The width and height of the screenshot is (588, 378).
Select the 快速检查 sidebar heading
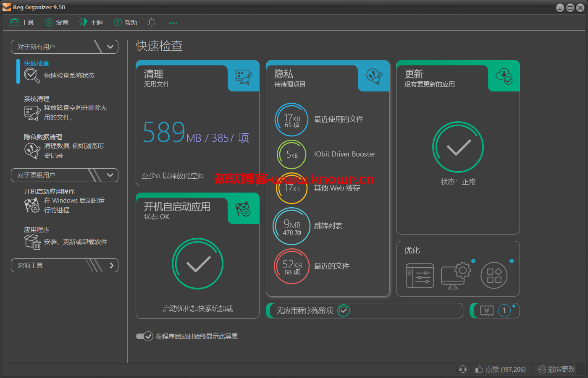click(37, 63)
